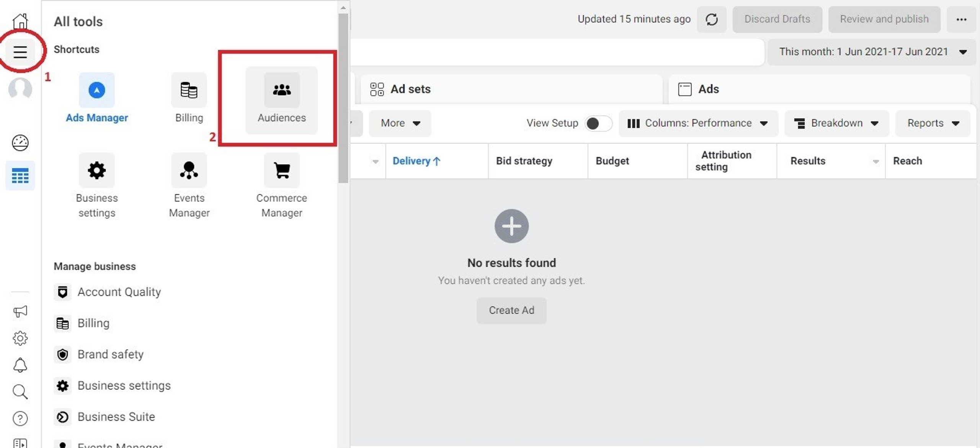Switch to the Ad sets tab
Screen dimensions: 980x448
point(410,89)
